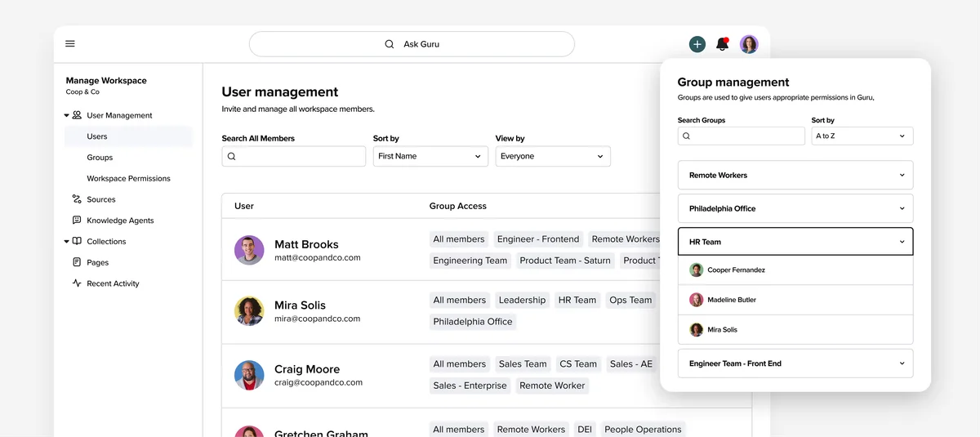Click Craig Moore's CS Team tag
The image size is (980, 437).
pos(578,364)
